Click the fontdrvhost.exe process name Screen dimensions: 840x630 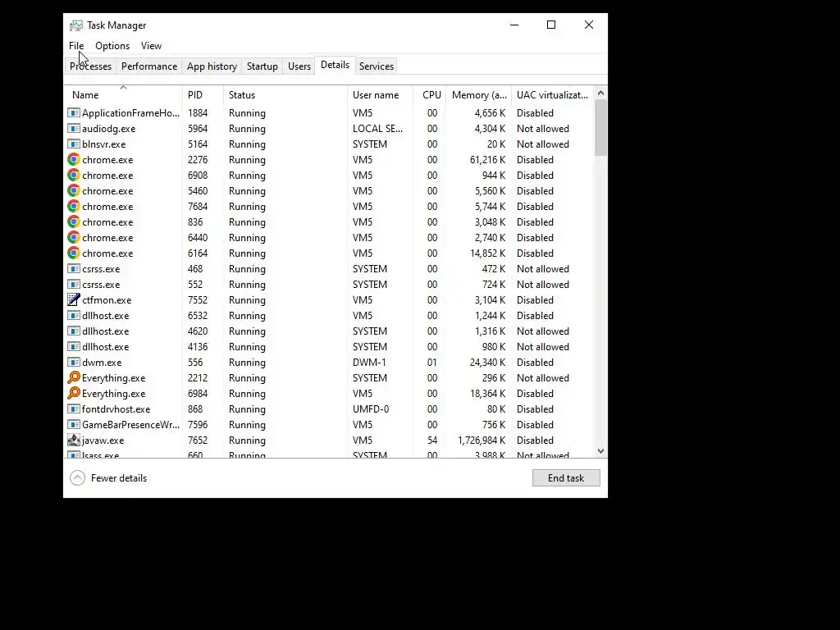116,409
